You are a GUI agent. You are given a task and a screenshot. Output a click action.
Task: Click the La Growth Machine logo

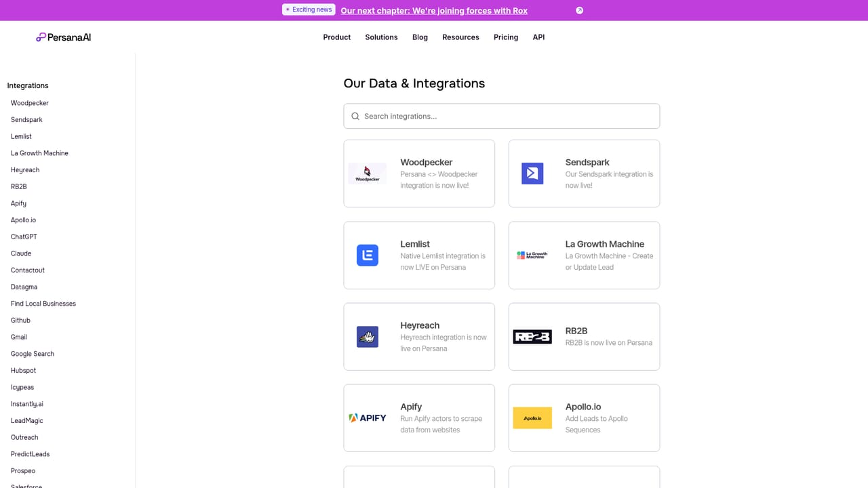[532, 255]
